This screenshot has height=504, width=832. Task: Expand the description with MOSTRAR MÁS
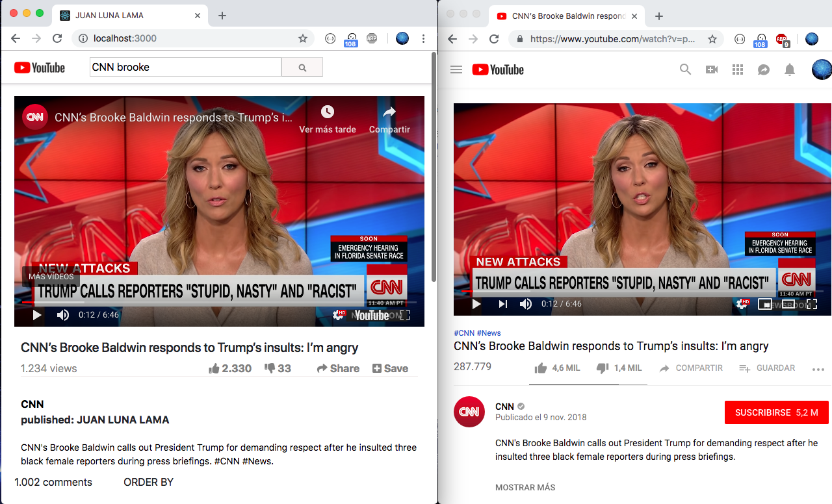[x=525, y=487]
